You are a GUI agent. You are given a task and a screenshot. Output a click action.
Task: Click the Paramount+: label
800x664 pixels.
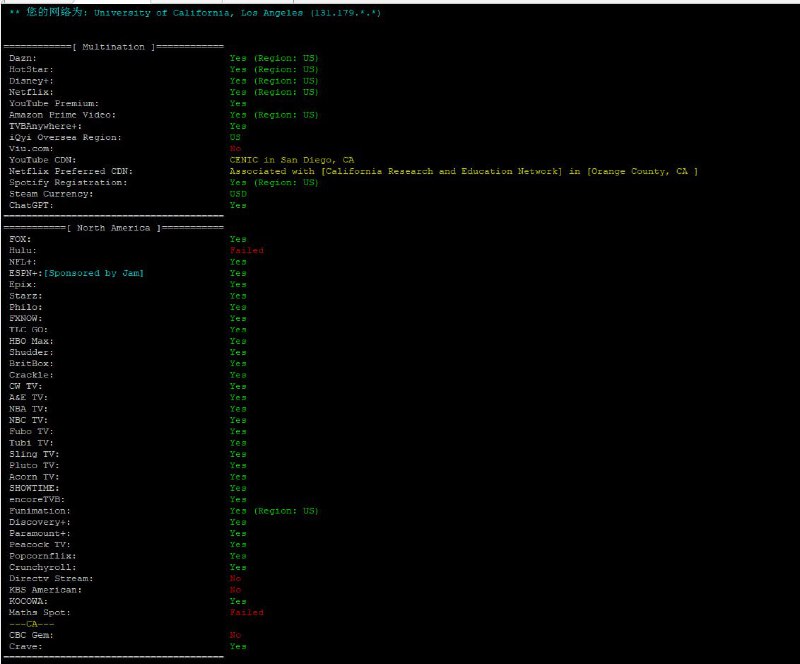(40, 533)
